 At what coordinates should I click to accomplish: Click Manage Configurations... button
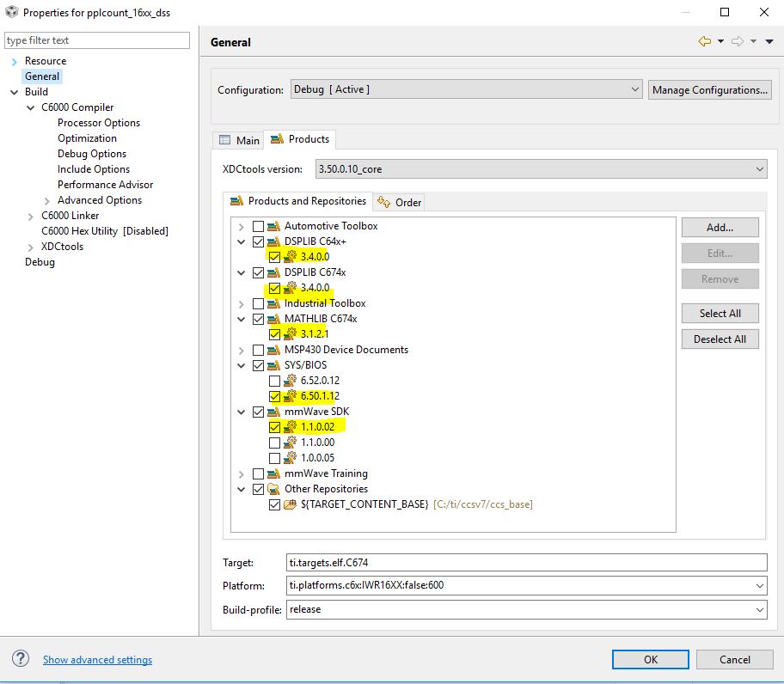(709, 90)
